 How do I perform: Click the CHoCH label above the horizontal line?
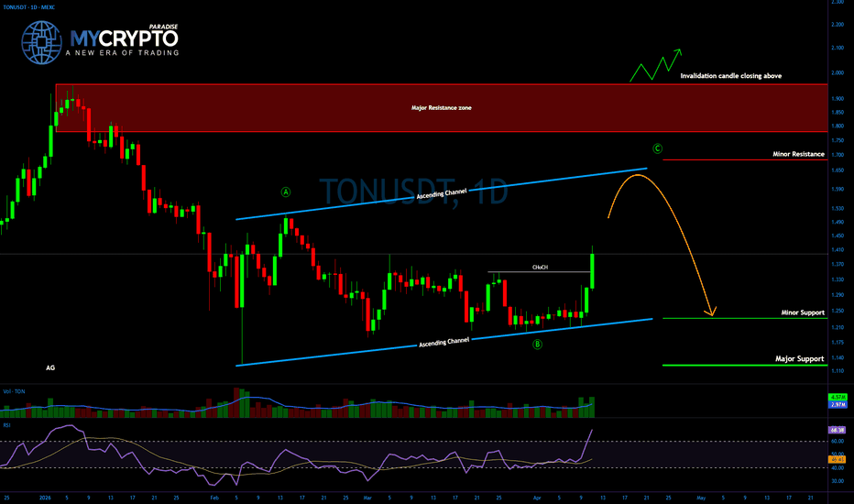coord(539,268)
